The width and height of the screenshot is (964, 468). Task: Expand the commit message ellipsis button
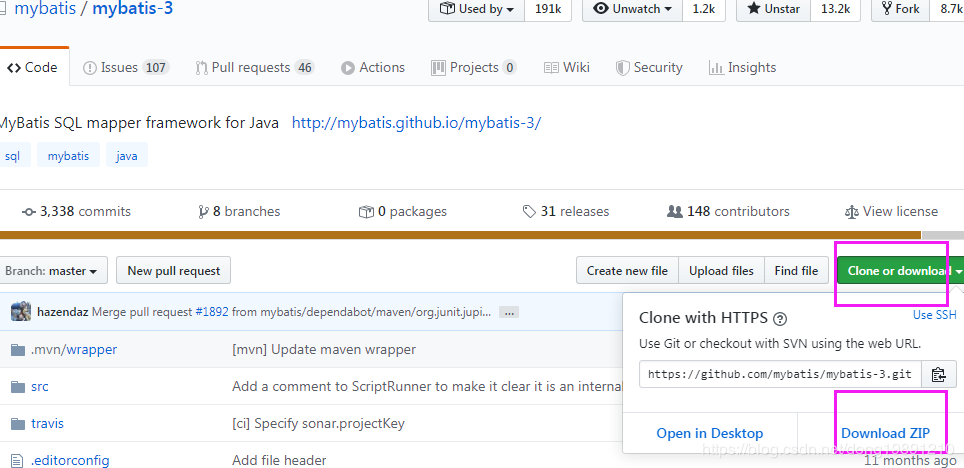508,312
